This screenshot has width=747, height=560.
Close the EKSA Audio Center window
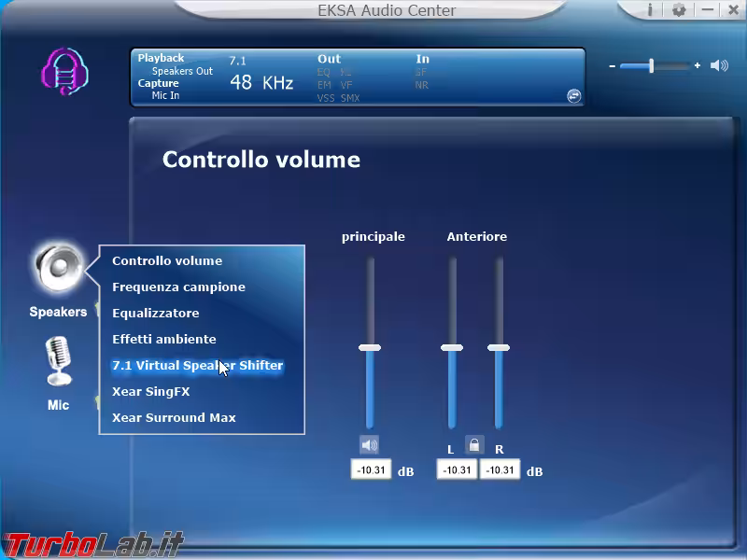[x=733, y=10]
